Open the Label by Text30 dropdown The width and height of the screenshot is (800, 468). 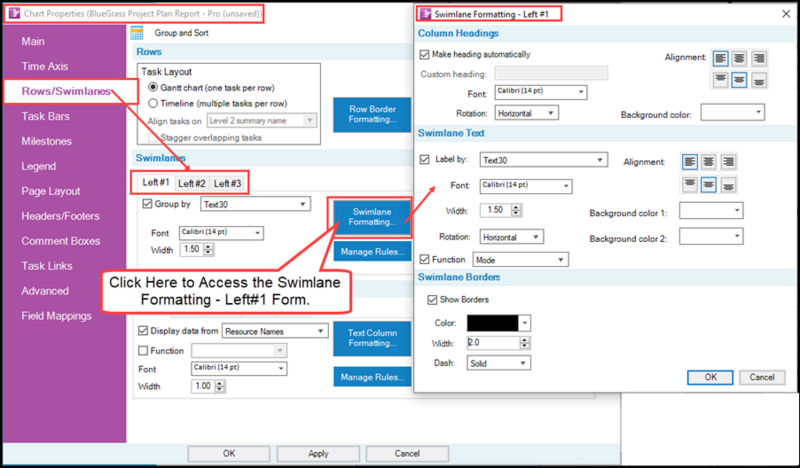coord(543,160)
